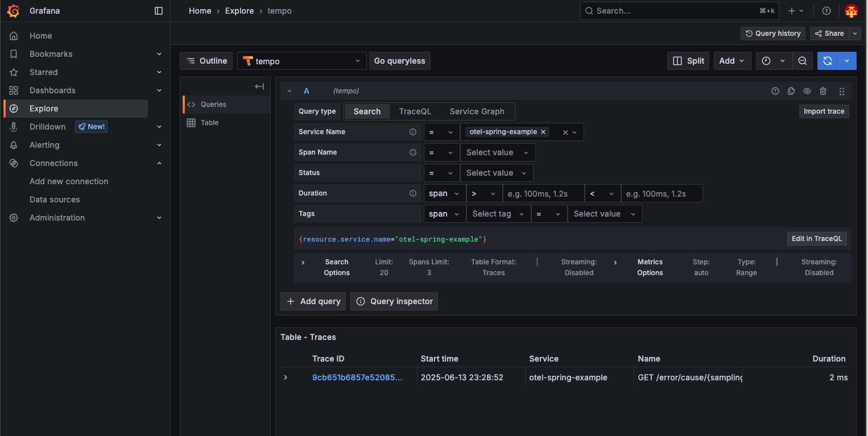Select Explore in the sidebar
The width and height of the screenshot is (868, 436).
pyautogui.click(x=76, y=109)
